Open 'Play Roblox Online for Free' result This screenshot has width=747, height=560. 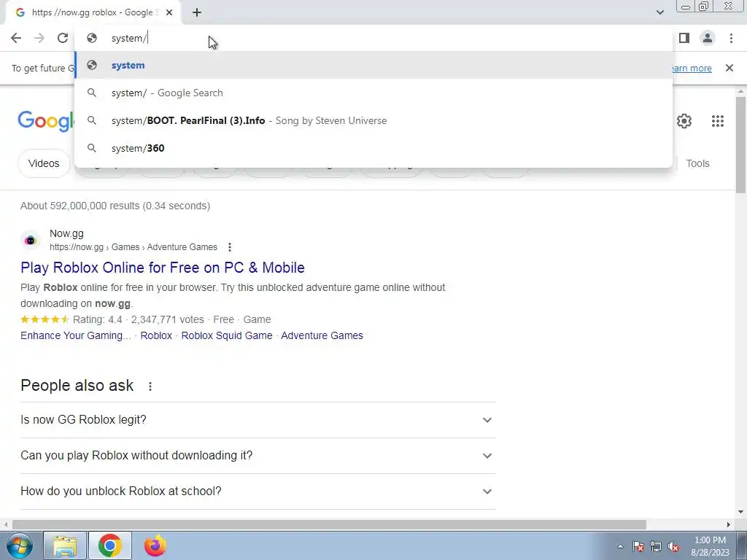163,268
